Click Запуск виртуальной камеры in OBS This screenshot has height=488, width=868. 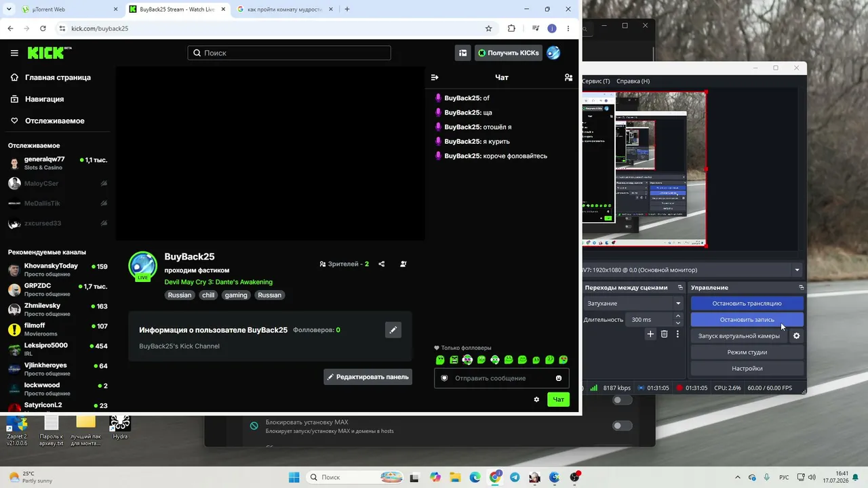point(739,336)
